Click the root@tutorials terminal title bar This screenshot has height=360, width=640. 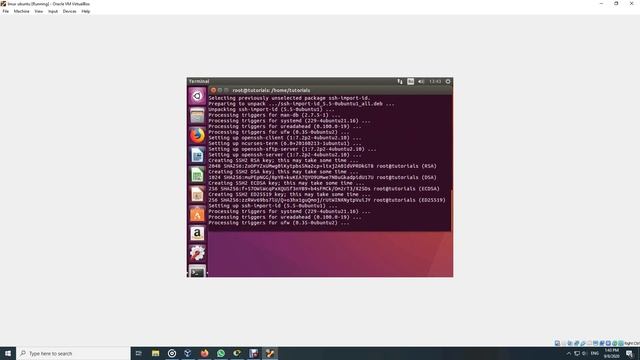pyautogui.click(x=331, y=90)
